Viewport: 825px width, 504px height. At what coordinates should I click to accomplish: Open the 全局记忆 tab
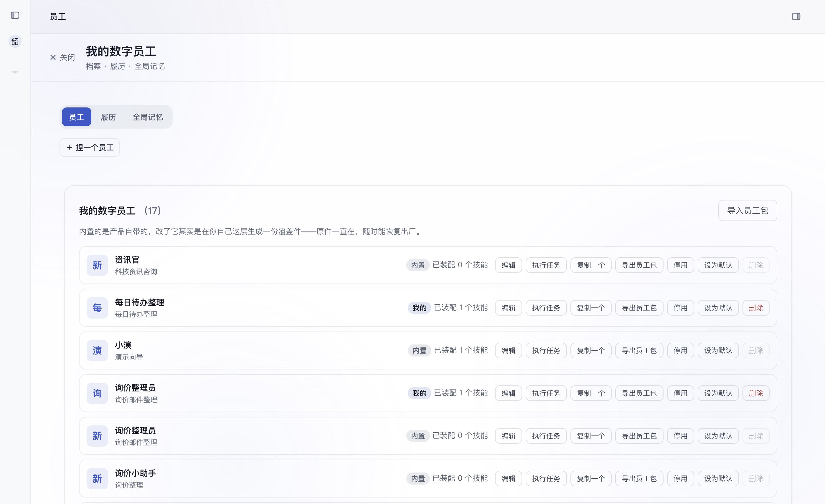[148, 117]
